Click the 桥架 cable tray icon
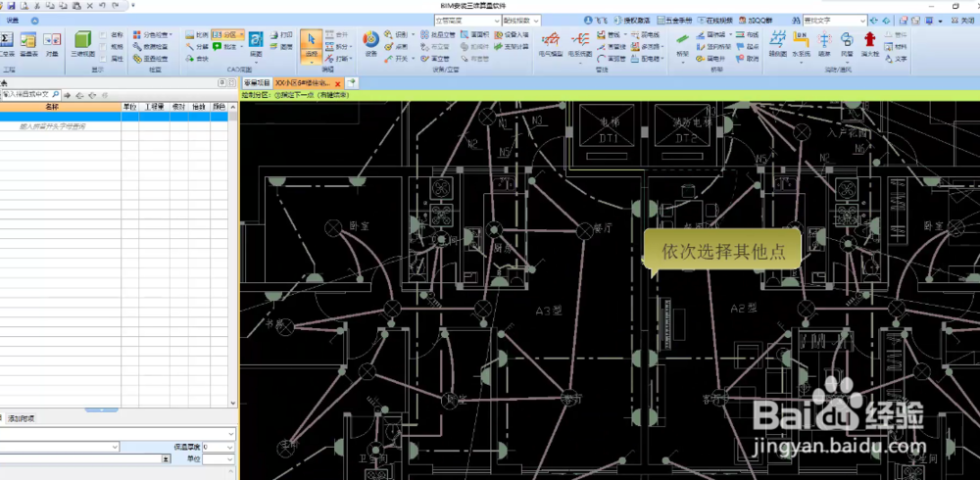This screenshot has height=480, width=980. 682,45
